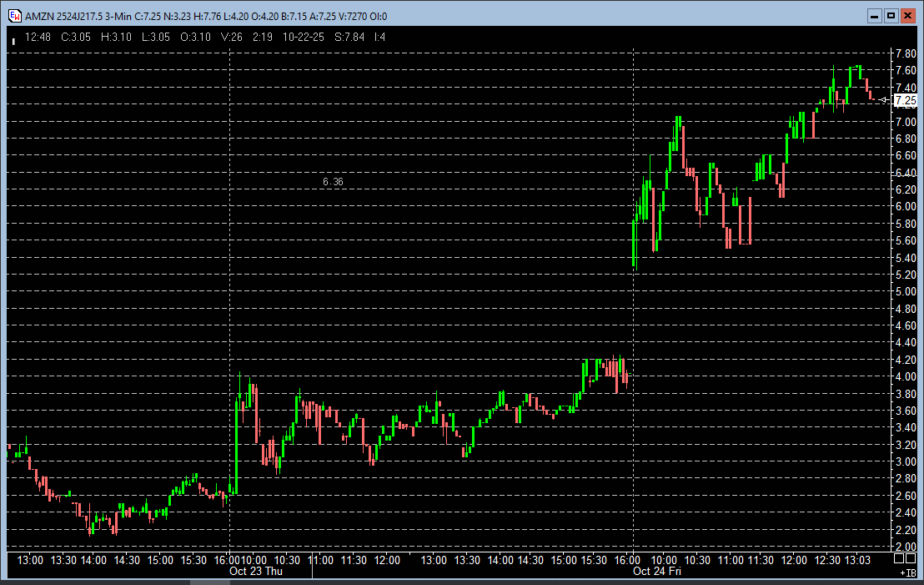
Task: Click the +IB indicator in the corner
Action: point(908,573)
